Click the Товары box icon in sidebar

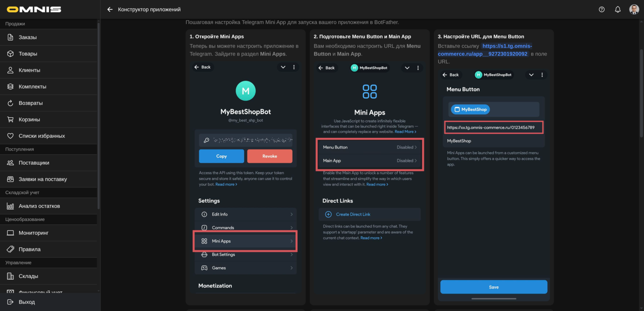tap(10, 54)
